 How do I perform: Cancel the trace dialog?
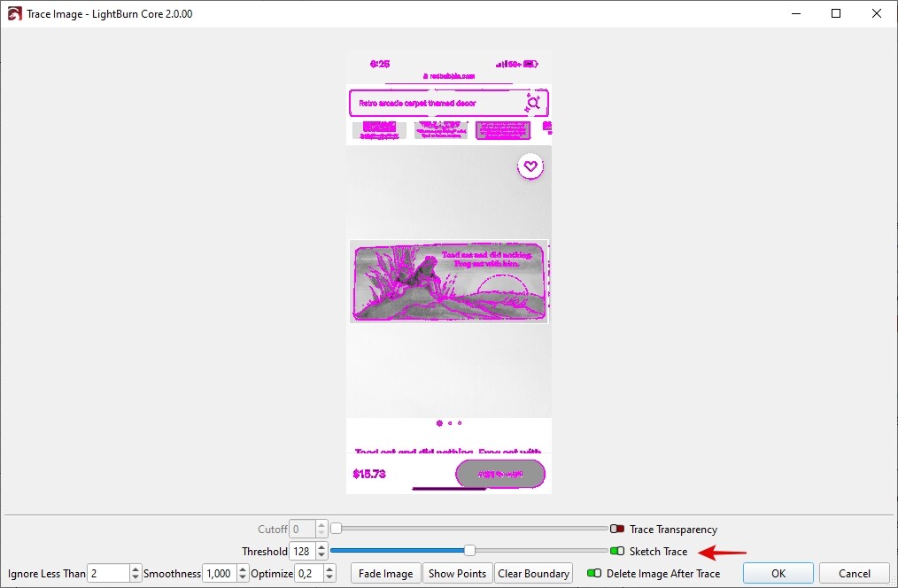(x=854, y=574)
